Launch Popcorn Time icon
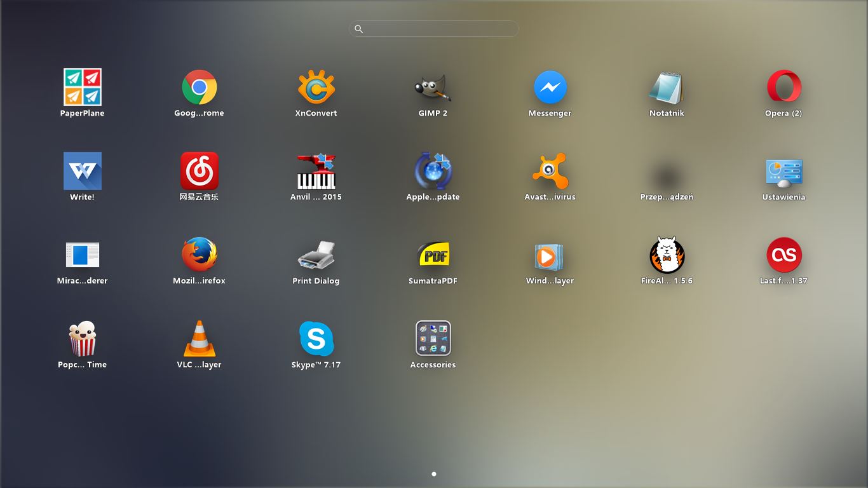The height and width of the screenshot is (488, 868). coord(83,339)
